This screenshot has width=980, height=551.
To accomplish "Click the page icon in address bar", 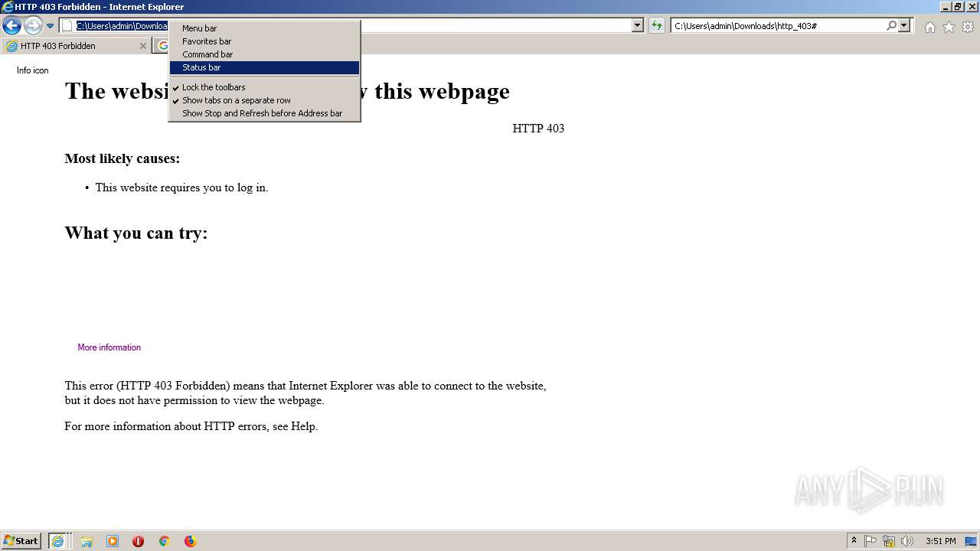I will tap(67, 26).
